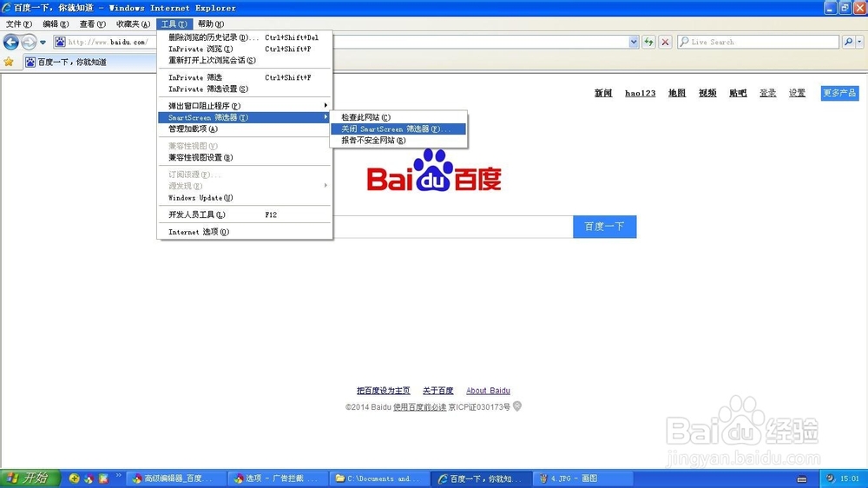Open 开发人员工具 menu entry
This screenshot has height=488, width=868.
click(x=244, y=214)
